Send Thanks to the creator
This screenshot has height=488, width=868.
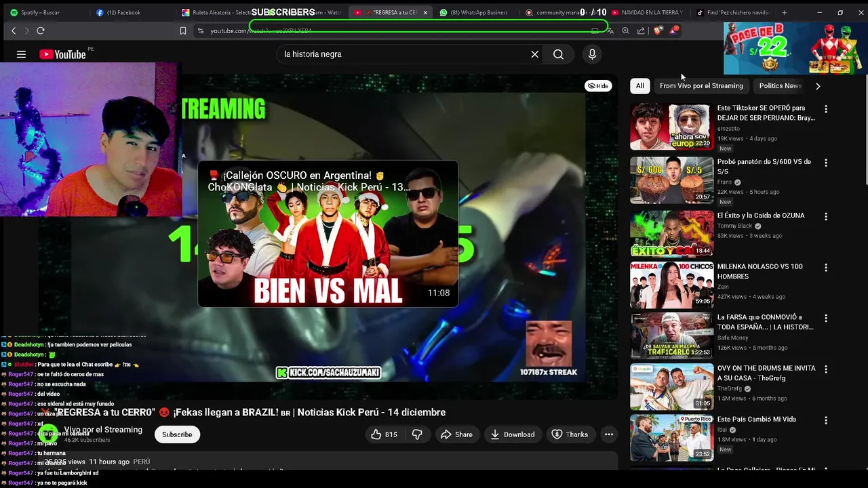click(570, 434)
